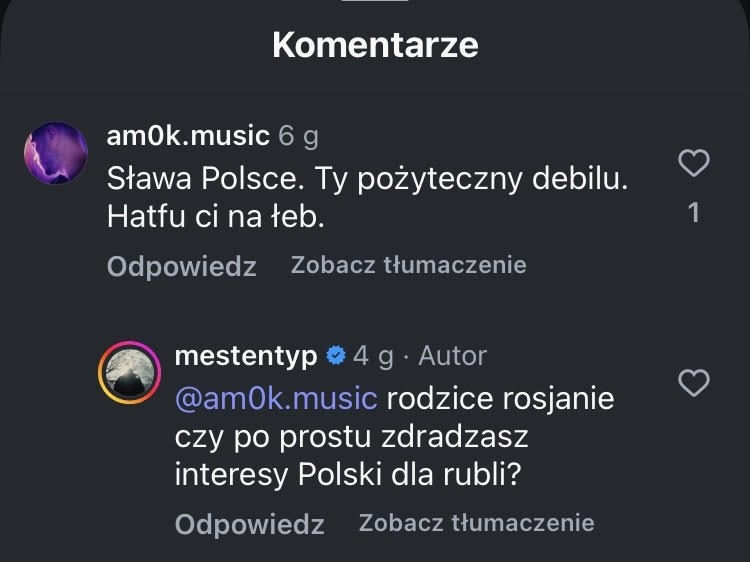Image resolution: width=750 pixels, height=562 pixels.
Task: Tap the mestentyp username
Action: point(246,355)
